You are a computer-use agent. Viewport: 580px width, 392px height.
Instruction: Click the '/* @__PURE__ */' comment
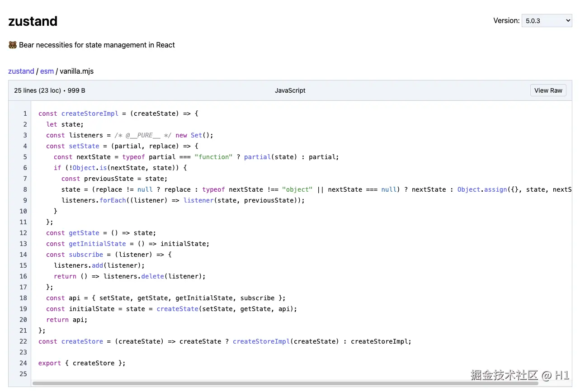143,135
